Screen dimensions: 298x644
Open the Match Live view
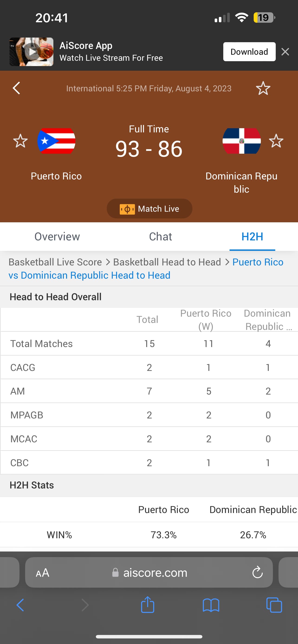tap(149, 208)
